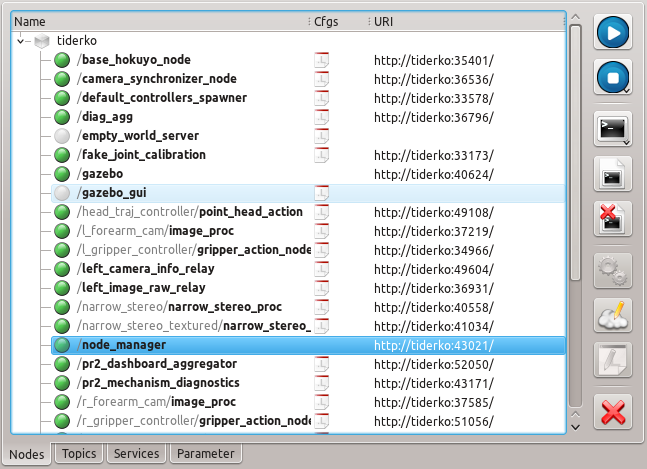Click the scrollbar down arrow in node list
This screenshot has height=469, width=647.
click(x=575, y=427)
